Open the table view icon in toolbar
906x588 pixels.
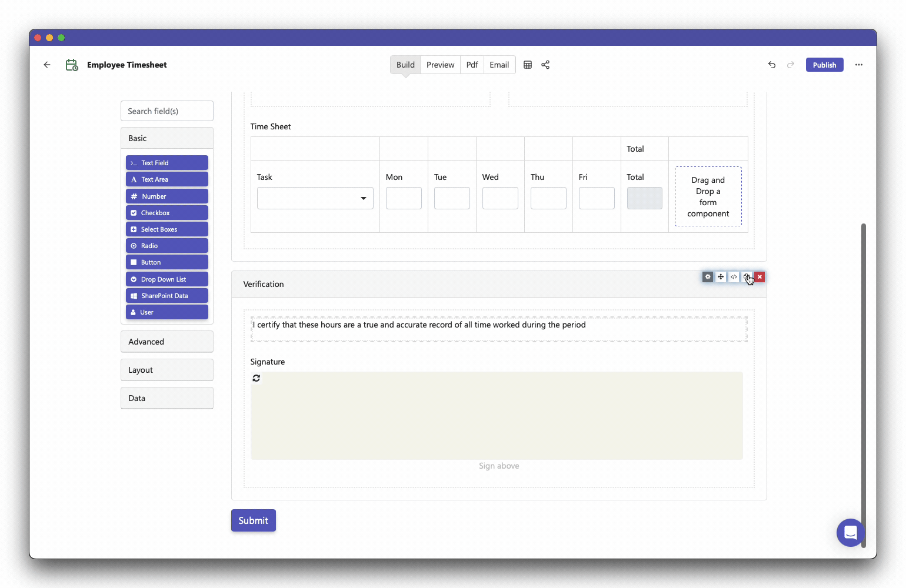click(528, 65)
